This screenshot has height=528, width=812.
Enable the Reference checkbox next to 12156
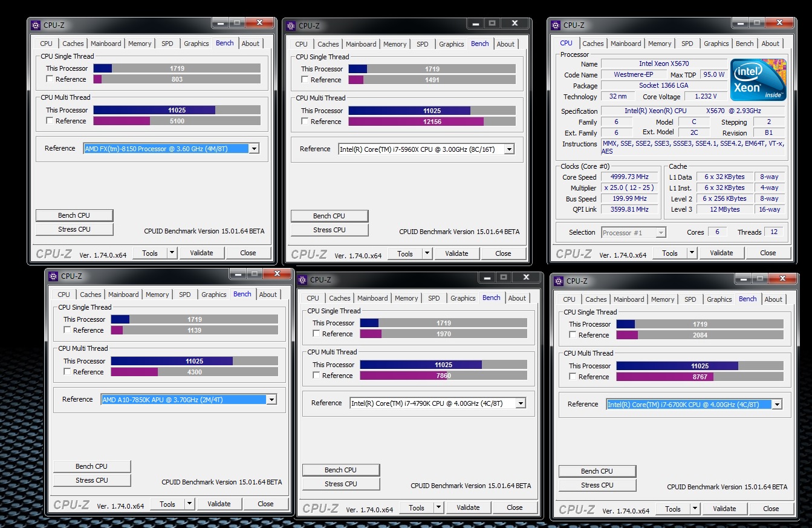305,122
